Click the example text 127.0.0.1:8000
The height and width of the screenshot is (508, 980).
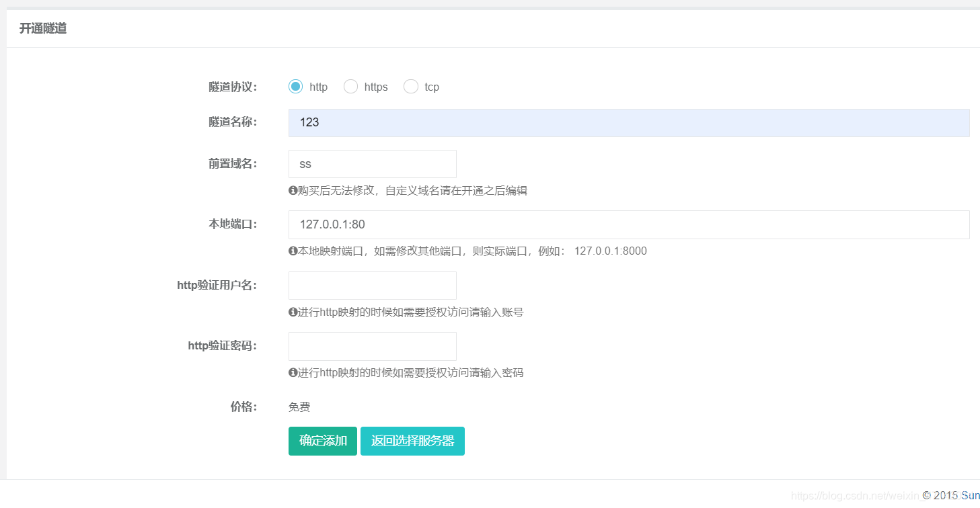click(611, 251)
